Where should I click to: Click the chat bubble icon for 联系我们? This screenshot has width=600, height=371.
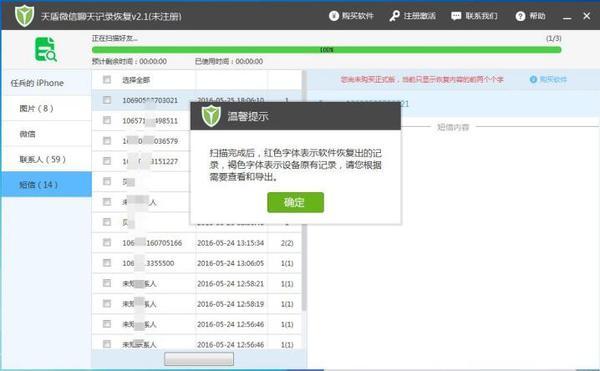click(x=456, y=16)
